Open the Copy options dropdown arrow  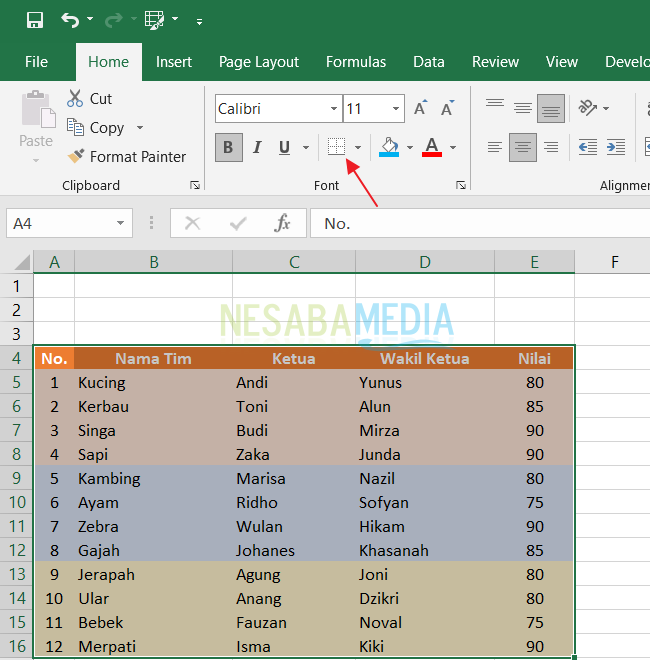click(x=140, y=128)
